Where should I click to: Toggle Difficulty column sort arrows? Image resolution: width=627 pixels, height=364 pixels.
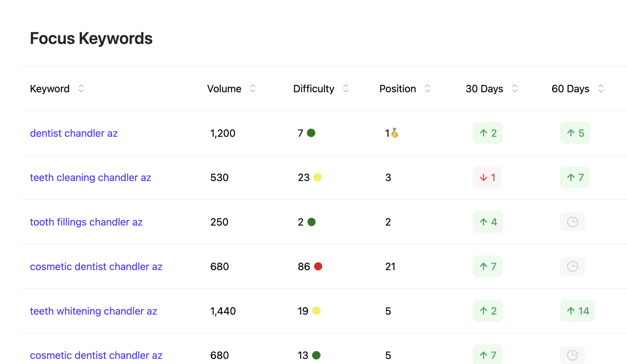pos(346,88)
